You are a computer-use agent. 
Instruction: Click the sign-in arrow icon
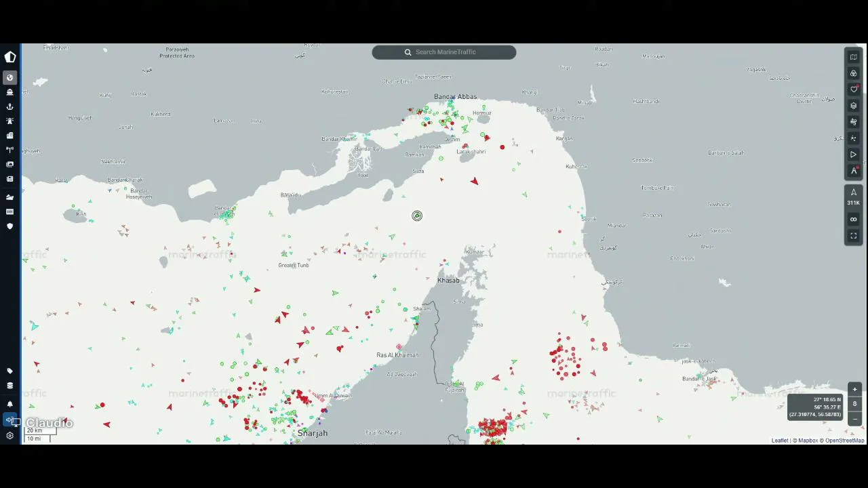(x=9, y=420)
